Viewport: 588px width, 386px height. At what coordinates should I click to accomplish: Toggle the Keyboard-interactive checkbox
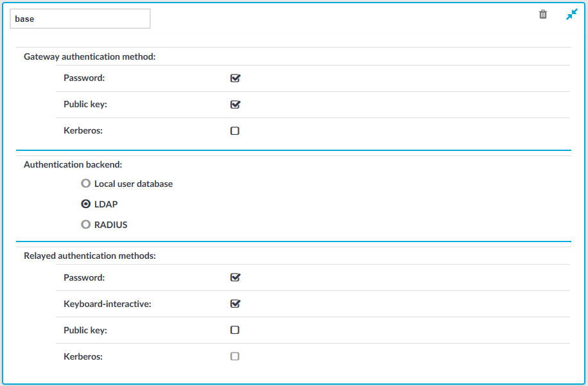pyautogui.click(x=235, y=304)
